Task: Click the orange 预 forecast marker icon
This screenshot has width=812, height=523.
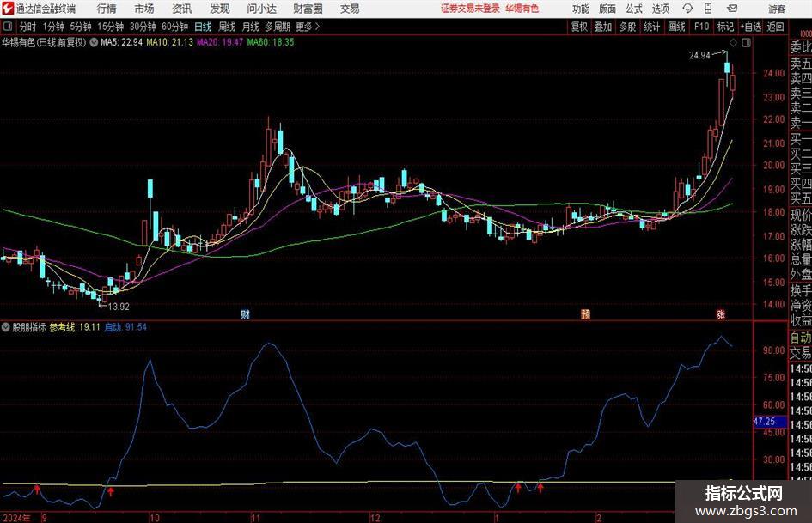Action: coord(586,313)
